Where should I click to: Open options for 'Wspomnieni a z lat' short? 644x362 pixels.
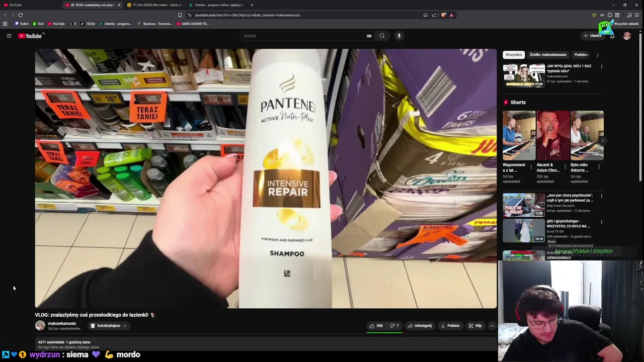(x=531, y=166)
